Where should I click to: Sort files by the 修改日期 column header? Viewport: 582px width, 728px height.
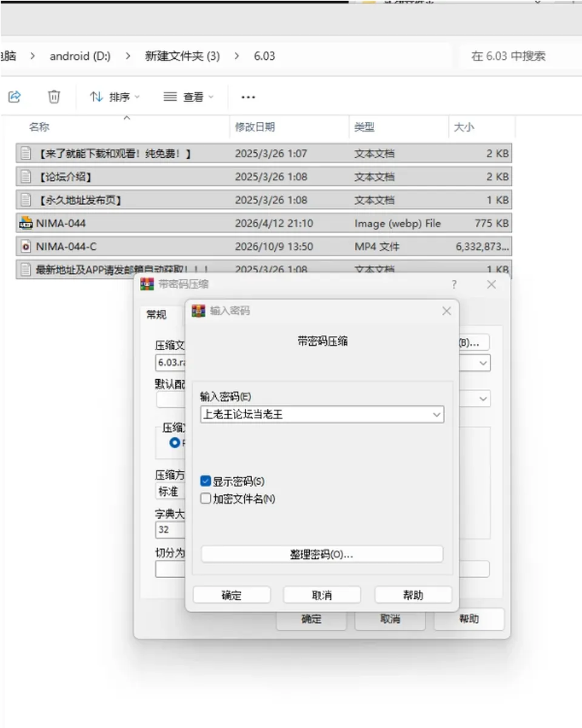click(x=255, y=127)
